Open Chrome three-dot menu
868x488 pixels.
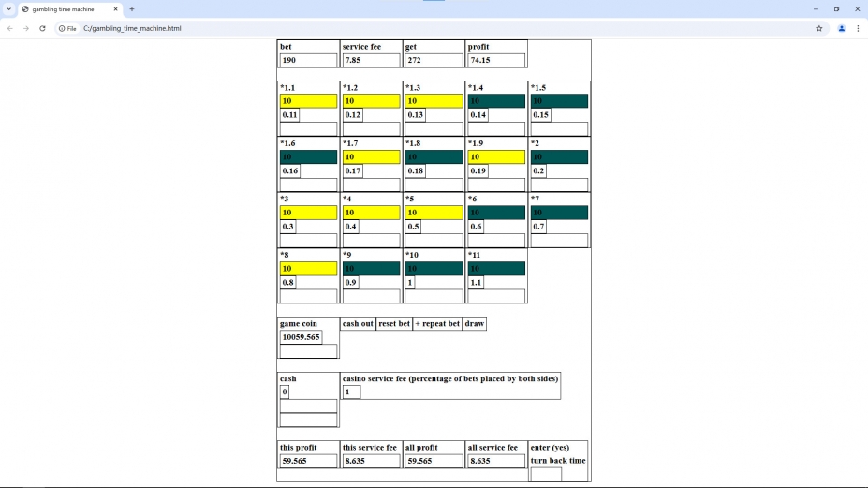click(858, 28)
